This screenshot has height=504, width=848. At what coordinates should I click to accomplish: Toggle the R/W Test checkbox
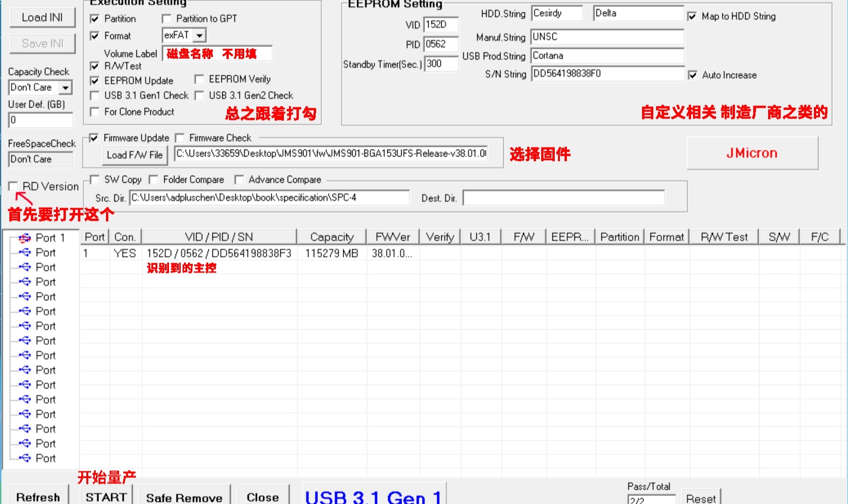(95, 66)
